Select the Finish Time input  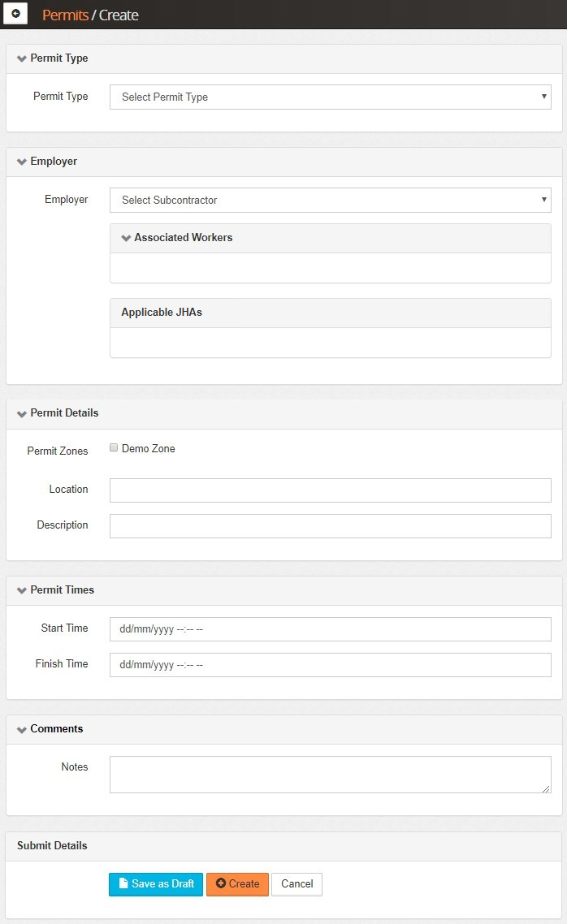330,665
